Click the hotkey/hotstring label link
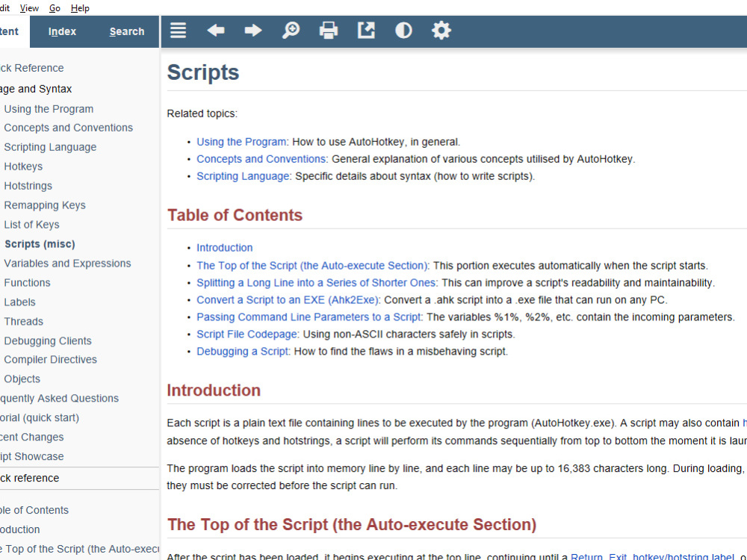 click(684, 556)
